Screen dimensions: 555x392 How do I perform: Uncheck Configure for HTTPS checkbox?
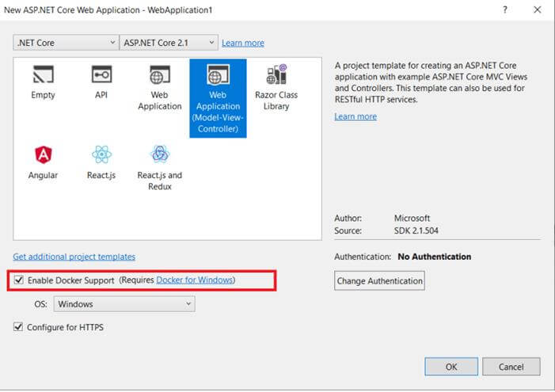click(18, 326)
